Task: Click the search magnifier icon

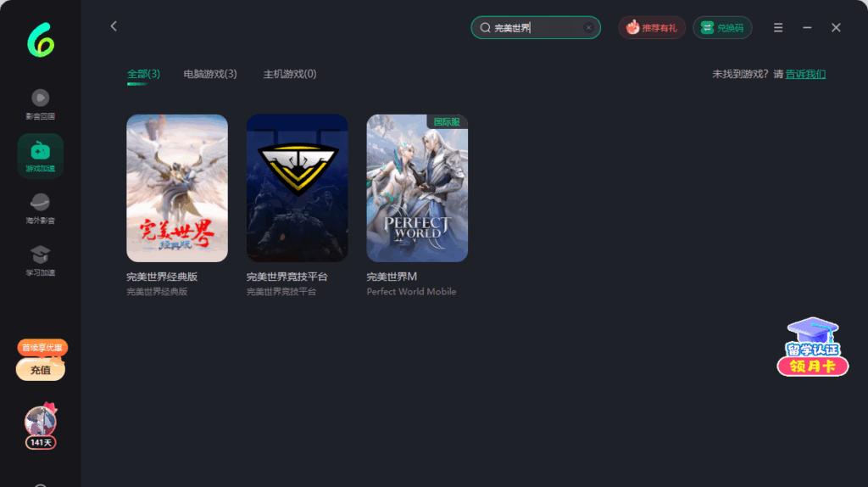Action: [485, 28]
